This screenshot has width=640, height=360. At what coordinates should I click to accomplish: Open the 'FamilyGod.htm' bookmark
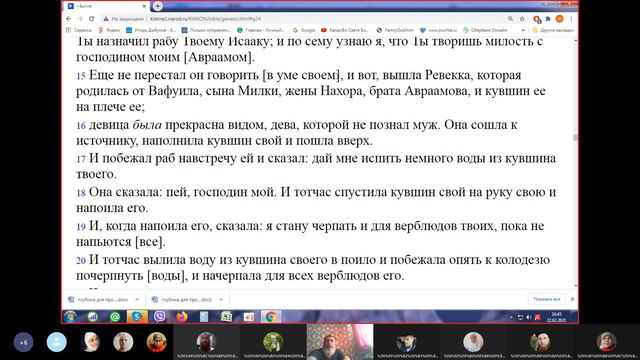point(395,30)
